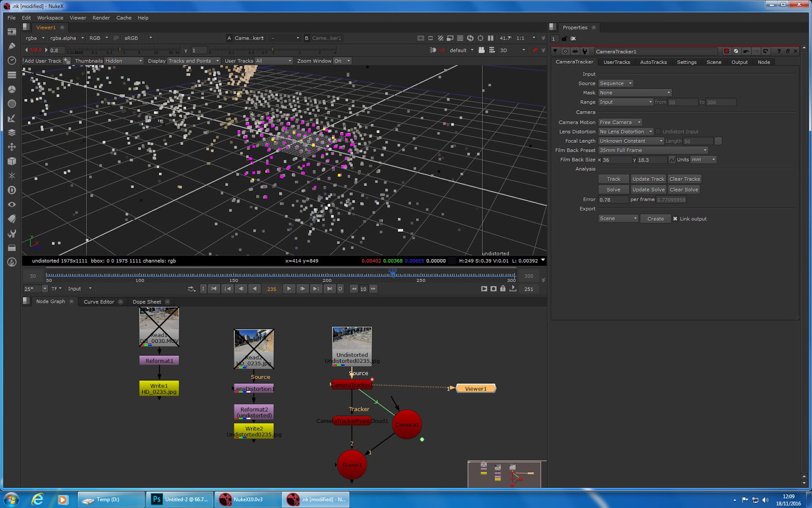Open the ToolSets wrench icon
This screenshot has width=812, height=508.
point(11,234)
